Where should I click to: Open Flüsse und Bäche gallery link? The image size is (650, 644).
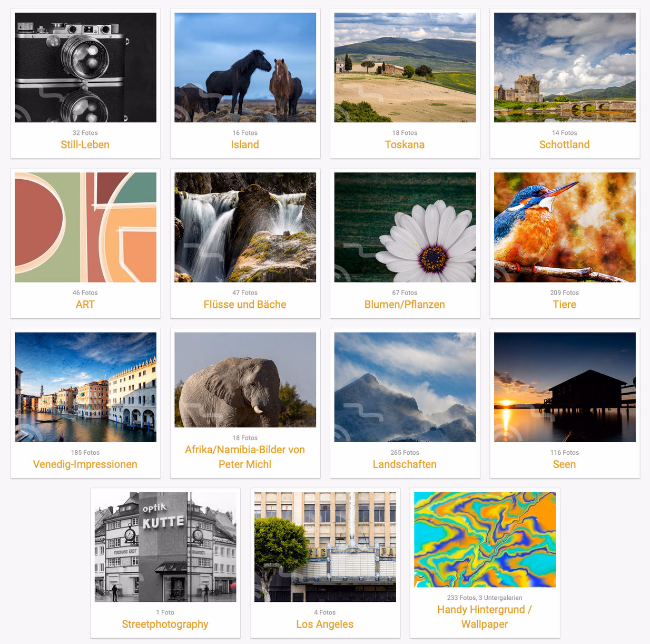(x=245, y=304)
